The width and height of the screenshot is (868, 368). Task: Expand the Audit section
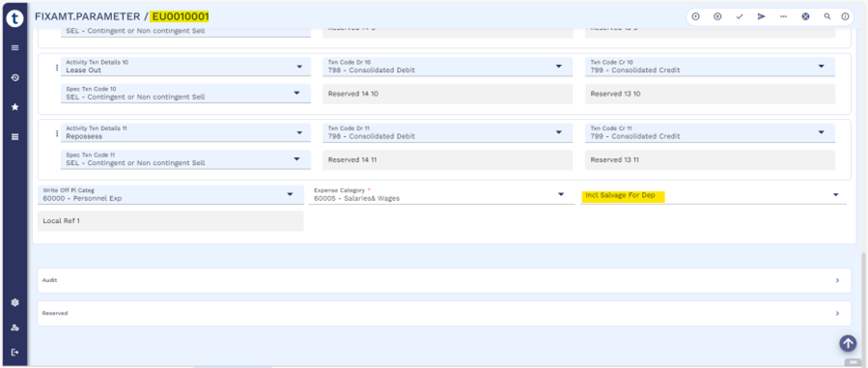(x=444, y=280)
